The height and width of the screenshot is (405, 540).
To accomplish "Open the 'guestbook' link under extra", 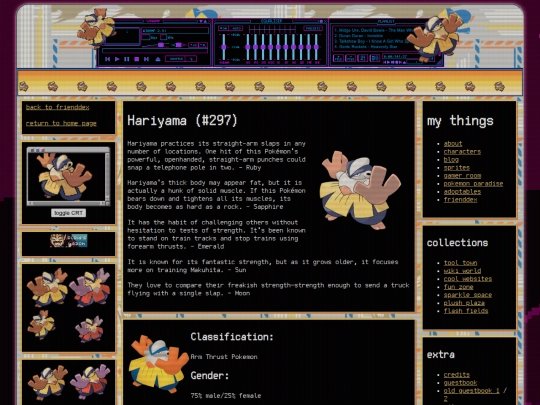I will click(460, 383).
